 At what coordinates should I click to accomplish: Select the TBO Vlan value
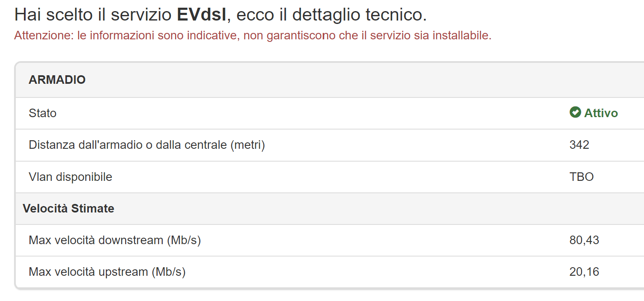tap(582, 177)
